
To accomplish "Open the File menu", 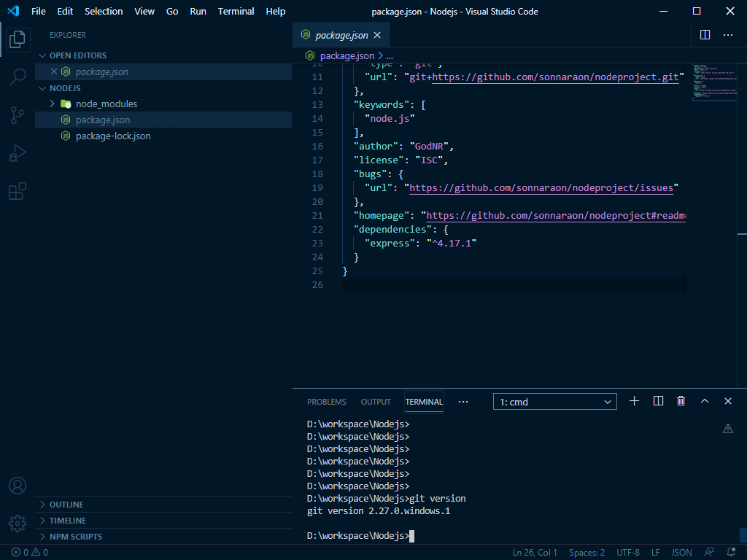I will click(x=38, y=11).
